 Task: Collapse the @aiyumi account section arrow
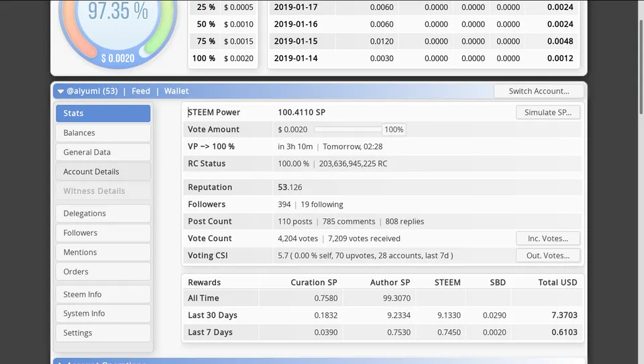click(x=60, y=91)
